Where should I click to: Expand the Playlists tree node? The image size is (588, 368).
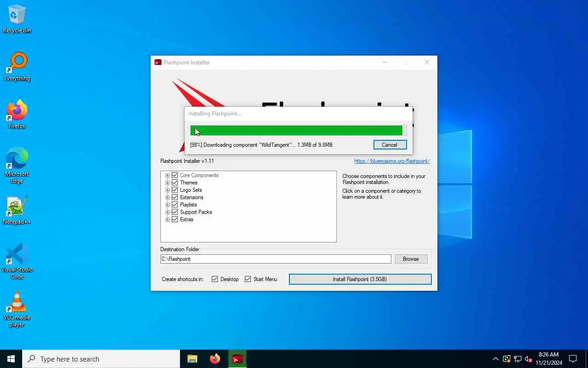pyautogui.click(x=167, y=205)
